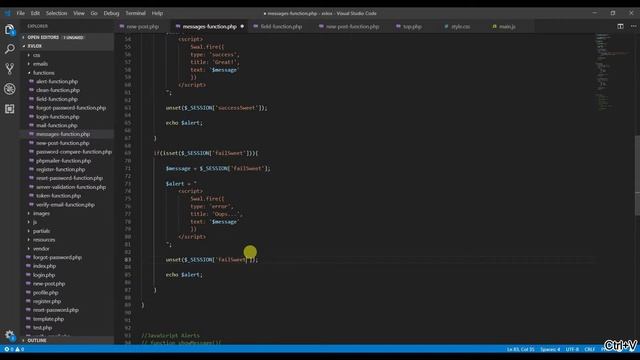
Task: Open verify-email-function.php in the explorer
Action: (67, 204)
